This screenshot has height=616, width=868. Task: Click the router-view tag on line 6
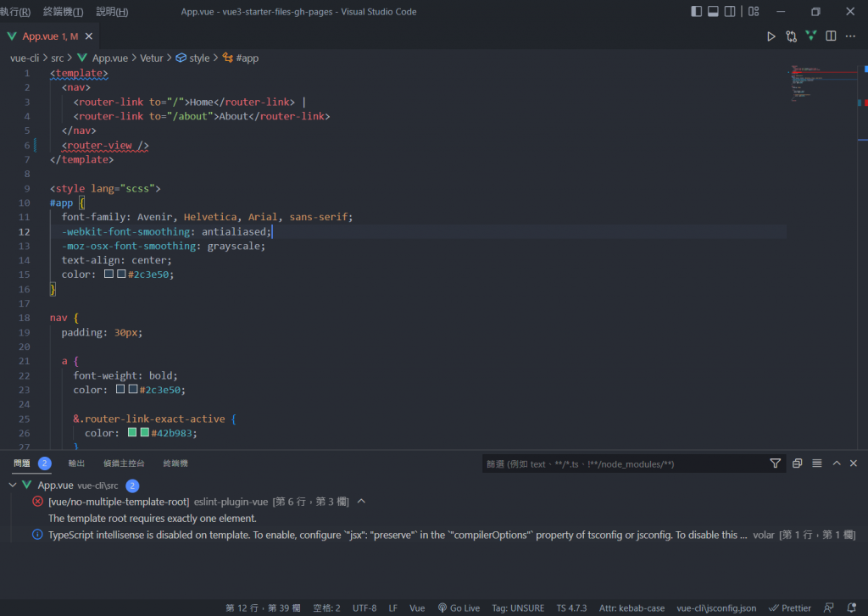(105, 145)
